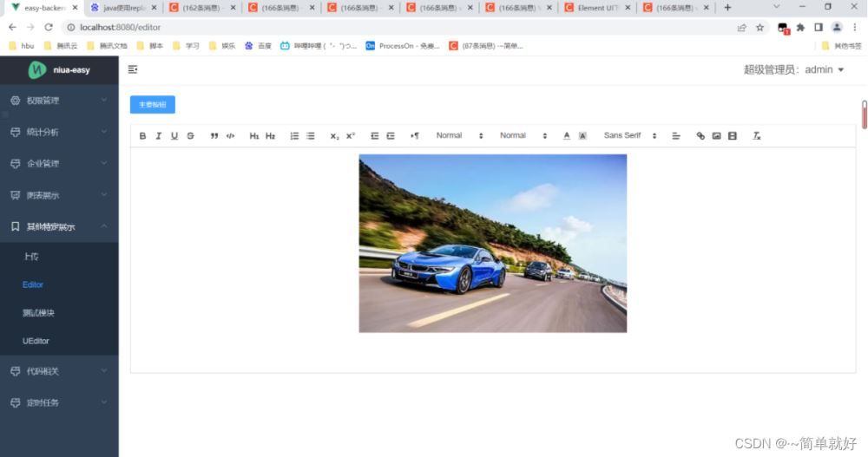Click the car image in the editor
Viewport: 868px width, 457px height.
point(492,243)
